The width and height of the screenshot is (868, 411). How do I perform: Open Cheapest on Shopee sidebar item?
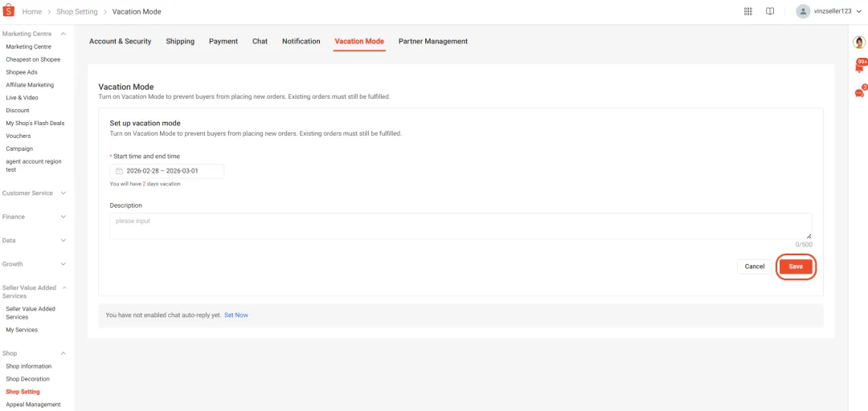[33, 59]
